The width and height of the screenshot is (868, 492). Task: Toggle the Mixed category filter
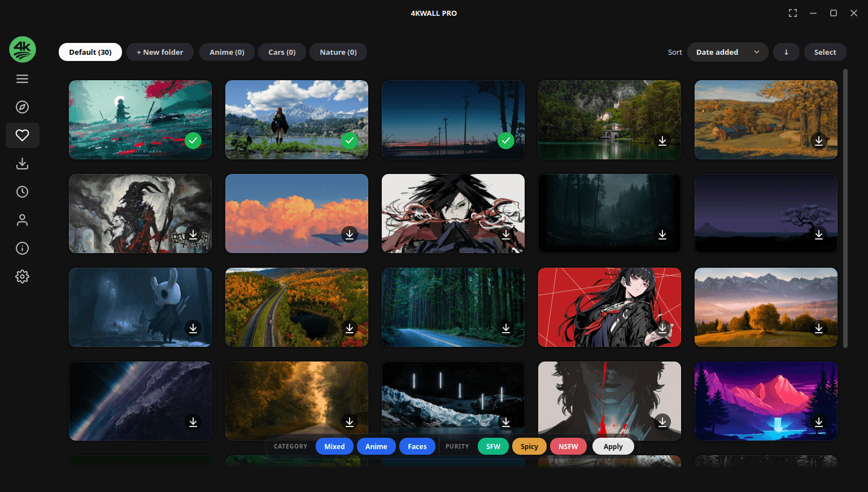[x=334, y=446]
